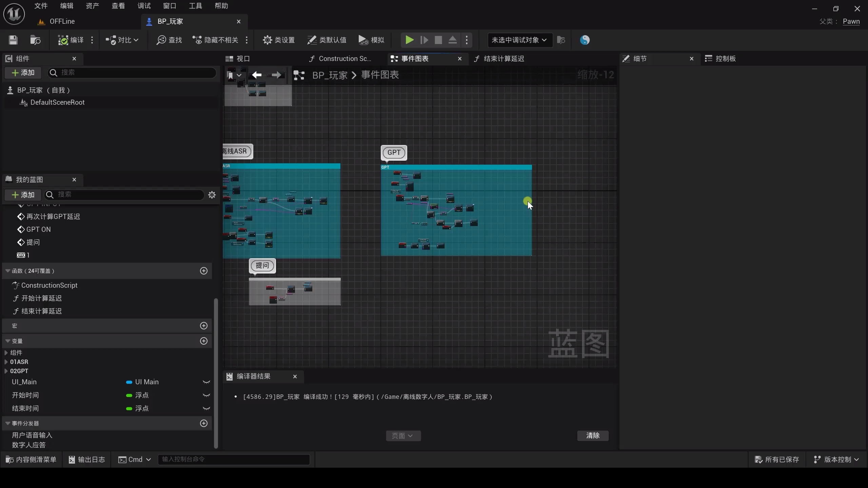This screenshot has width=868, height=488.
Task: Toggle the UI_Main variable visibility eye
Action: [x=206, y=382]
